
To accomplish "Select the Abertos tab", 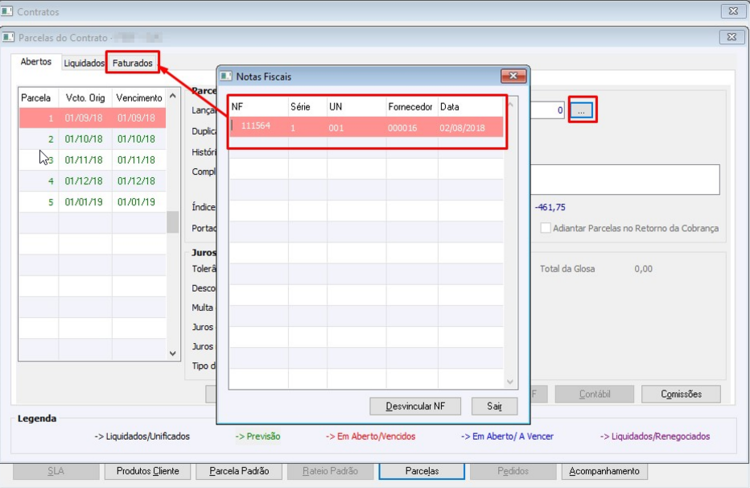I will (36, 62).
